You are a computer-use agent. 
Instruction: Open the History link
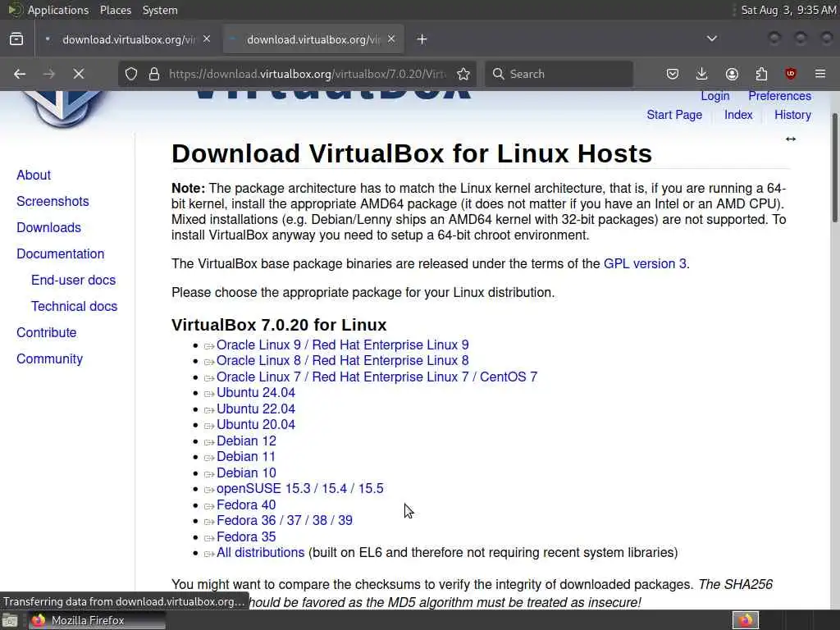[x=792, y=115]
